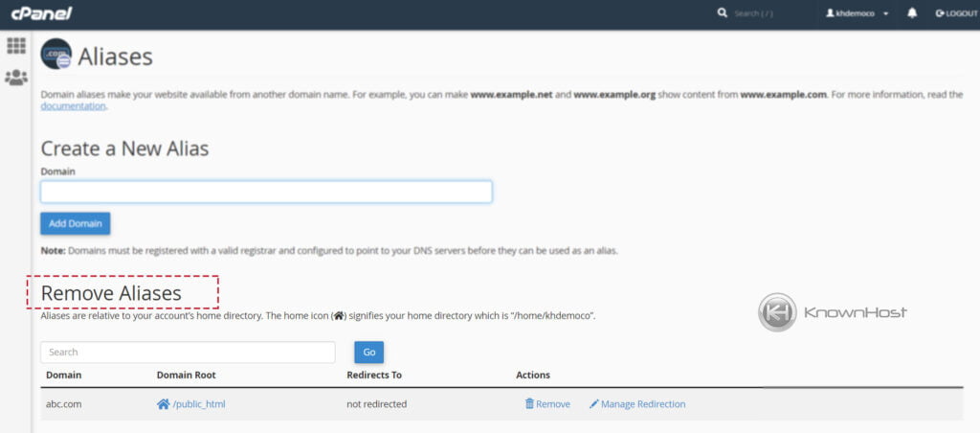Image resolution: width=980 pixels, height=433 pixels.
Task: Click the Aliases page icon
Action: tap(56, 55)
